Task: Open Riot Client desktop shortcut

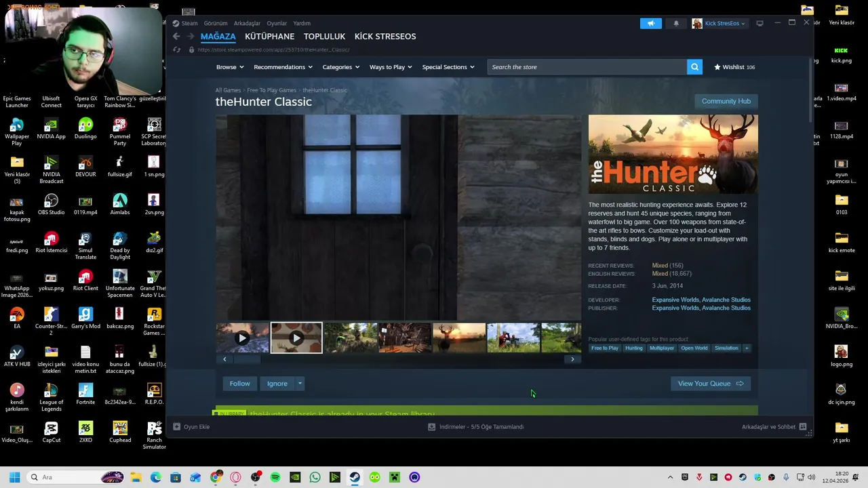Action: [85, 281]
